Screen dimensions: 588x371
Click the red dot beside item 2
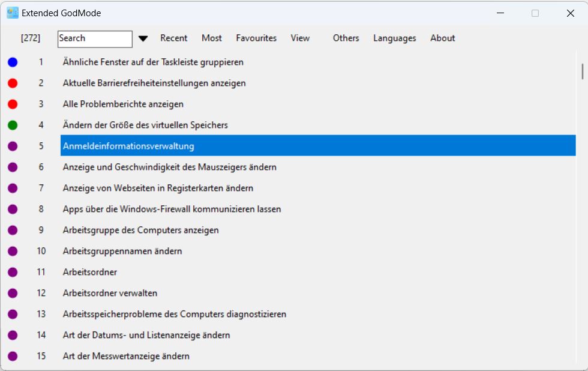click(13, 83)
